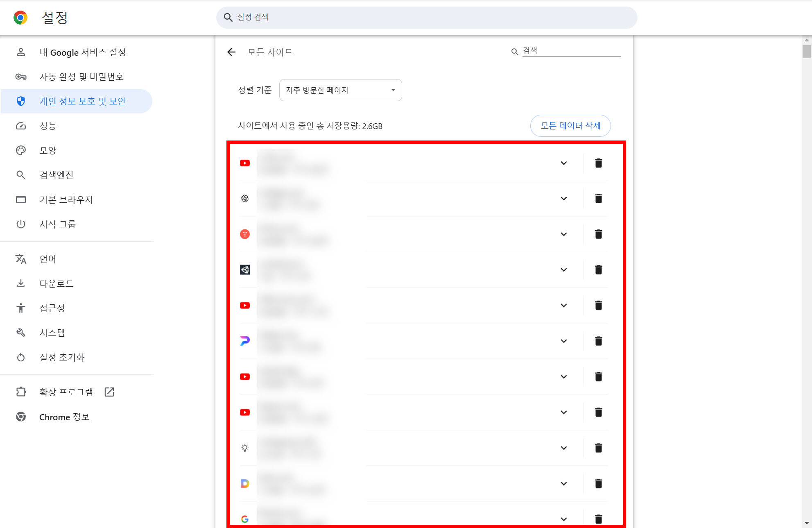Expand the colorful D icon site row

click(x=563, y=484)
